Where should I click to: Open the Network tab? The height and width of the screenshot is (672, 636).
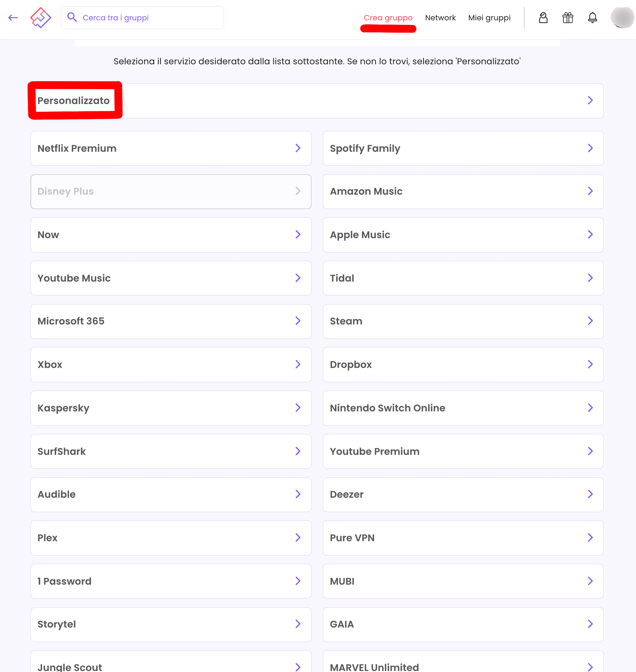pyautogui.click(x=440, y=17)
